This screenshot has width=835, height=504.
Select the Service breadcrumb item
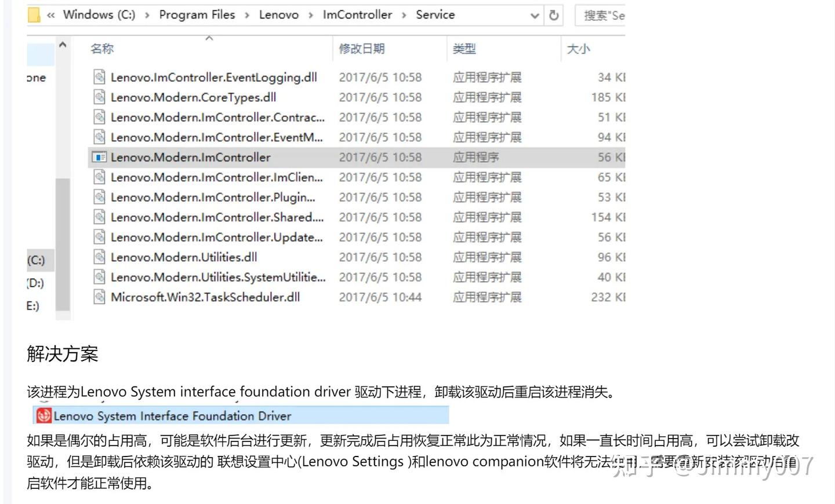[x=435, y=14]
